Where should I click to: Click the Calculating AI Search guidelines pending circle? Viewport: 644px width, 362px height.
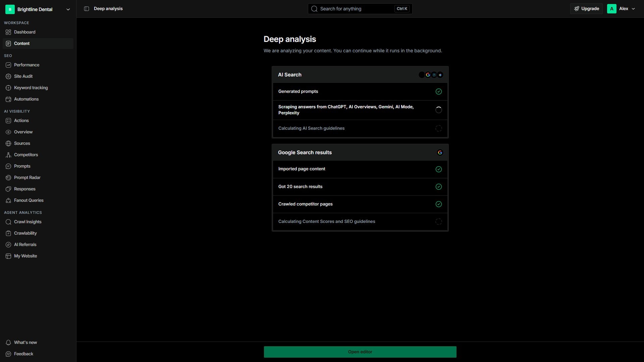pyautogui.click(x=438, y=128)
